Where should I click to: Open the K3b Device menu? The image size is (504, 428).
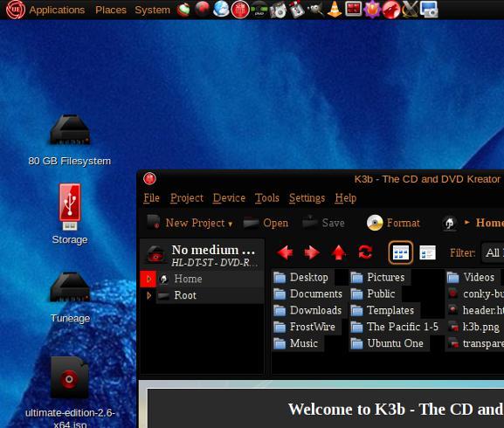point(229,198)
